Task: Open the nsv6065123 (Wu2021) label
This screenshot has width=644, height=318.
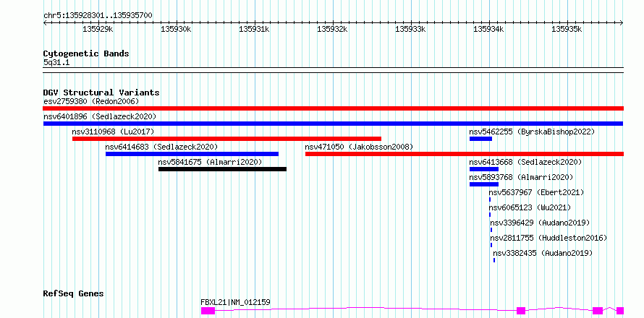Action: point(530,207)
